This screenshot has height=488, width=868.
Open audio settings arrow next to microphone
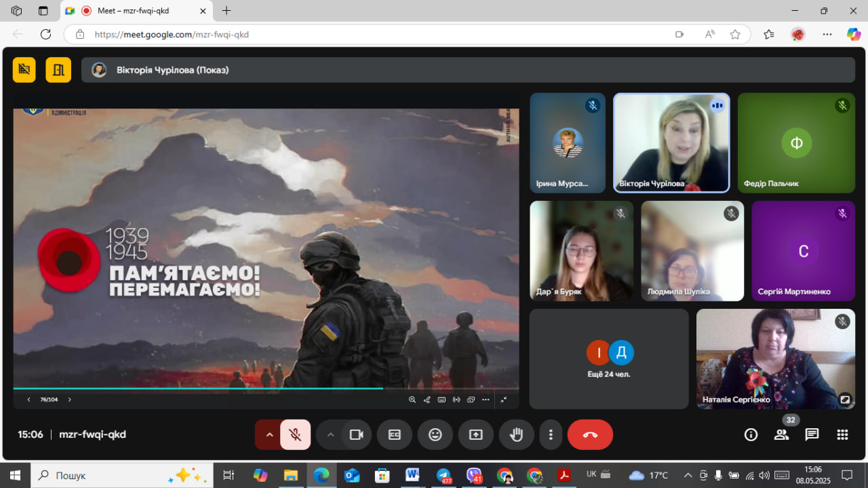click(269, 434)
